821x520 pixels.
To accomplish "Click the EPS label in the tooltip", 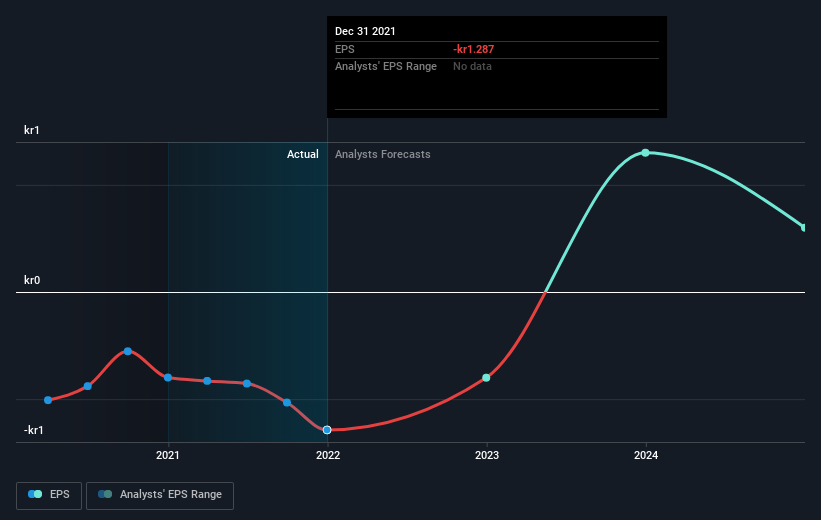I will (x=345, y=49).
